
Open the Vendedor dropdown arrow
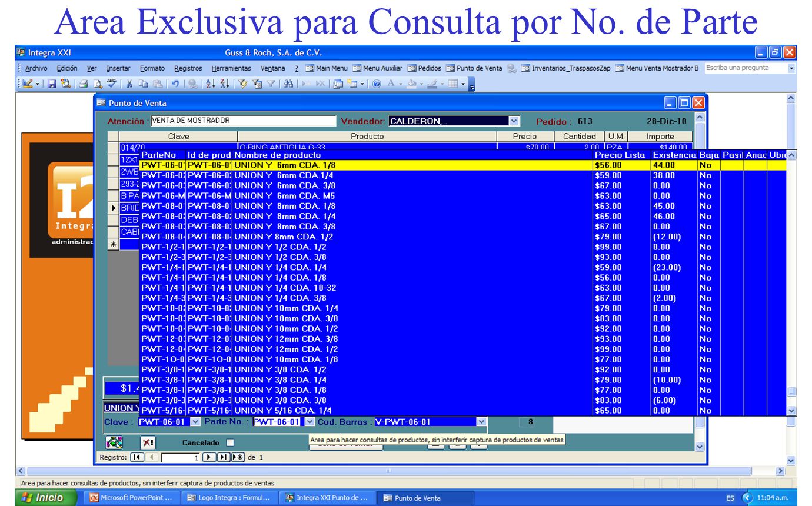pos(514,121)
